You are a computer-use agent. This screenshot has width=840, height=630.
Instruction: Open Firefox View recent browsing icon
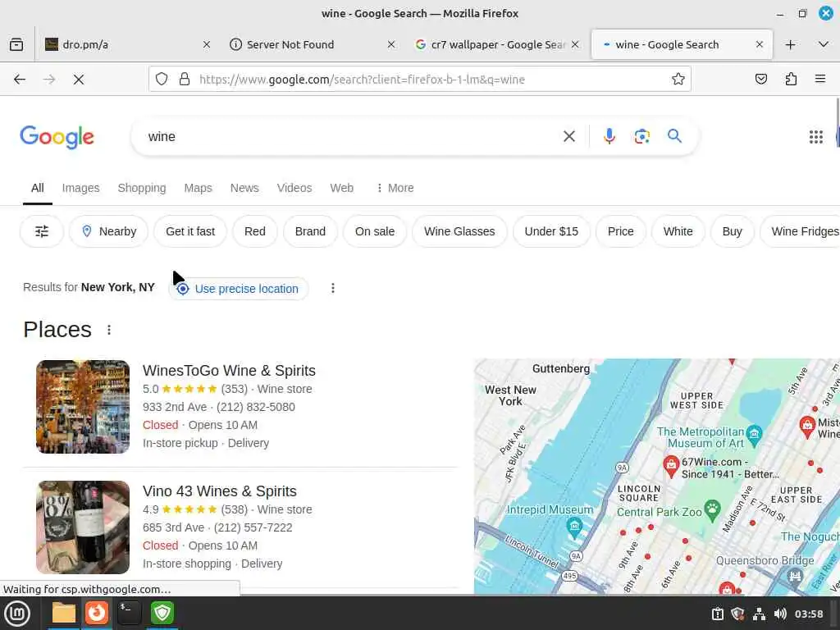[16, 44]
